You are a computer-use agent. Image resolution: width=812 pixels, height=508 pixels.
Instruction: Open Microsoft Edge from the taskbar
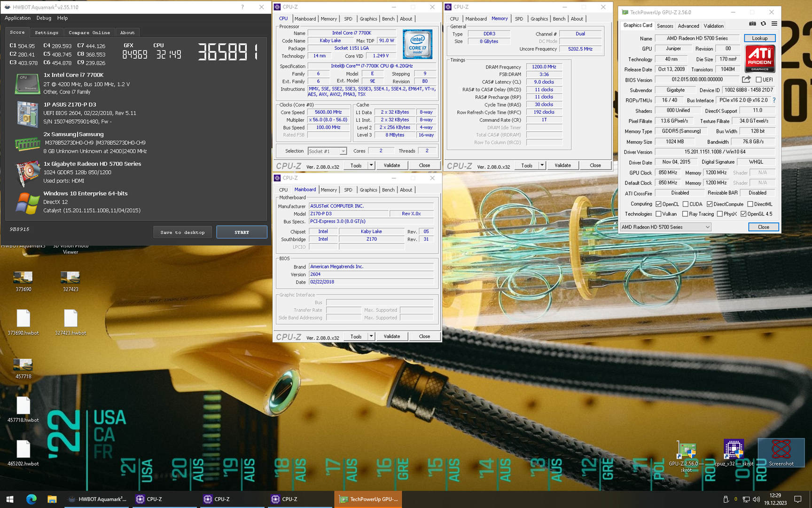(31, 499)
